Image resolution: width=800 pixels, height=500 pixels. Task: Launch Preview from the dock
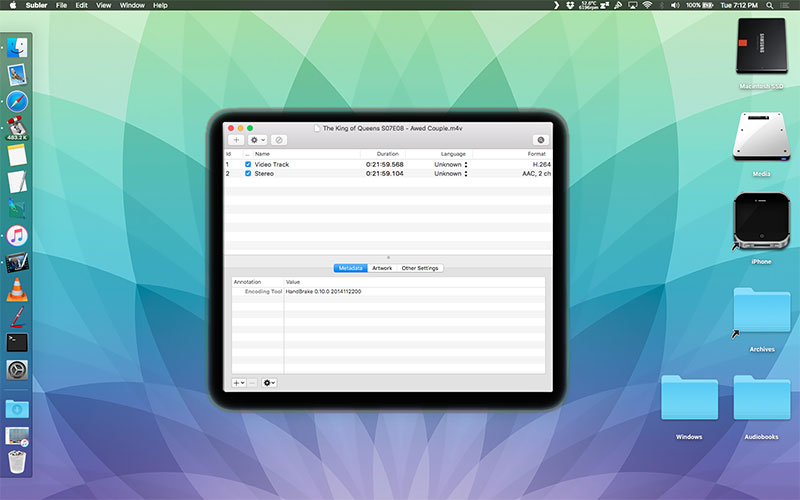17,74
